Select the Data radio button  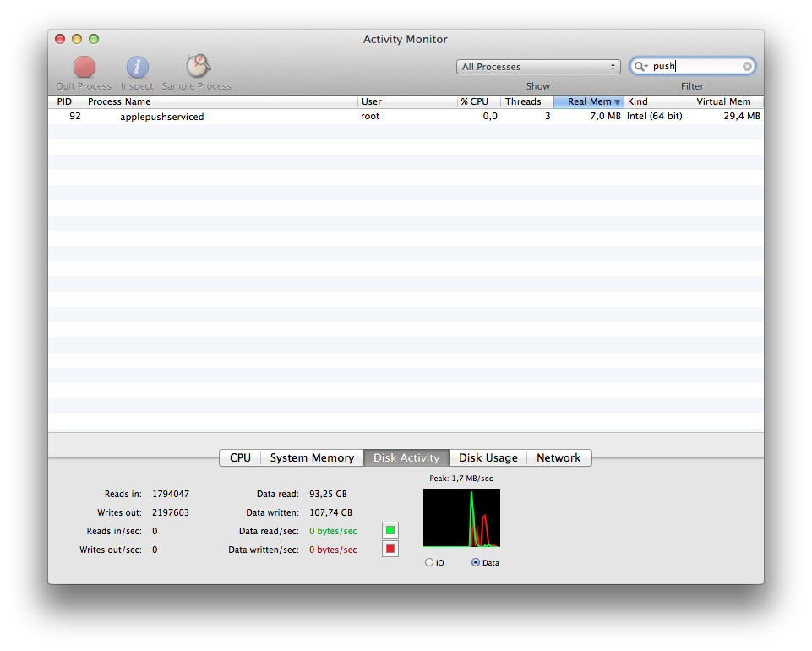(476, 562)
